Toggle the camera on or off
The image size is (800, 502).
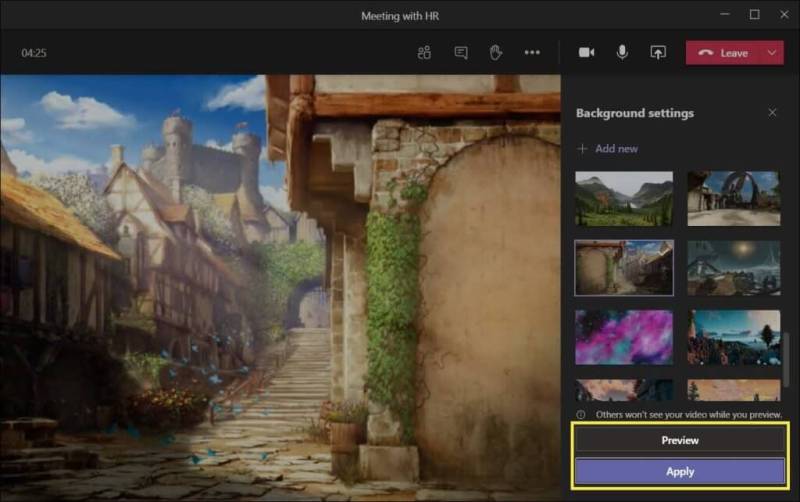(586, 53)
